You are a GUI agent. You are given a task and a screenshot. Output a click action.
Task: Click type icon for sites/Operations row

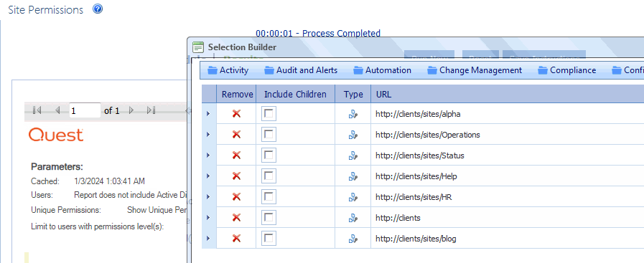pos(353,135)
